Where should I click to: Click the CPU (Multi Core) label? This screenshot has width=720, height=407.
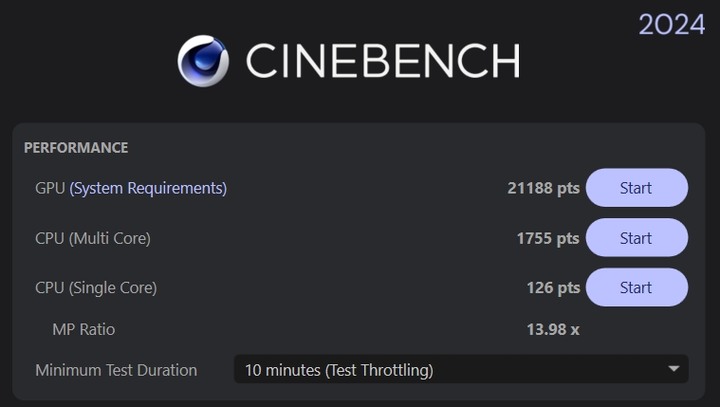(x=93, y=238)
